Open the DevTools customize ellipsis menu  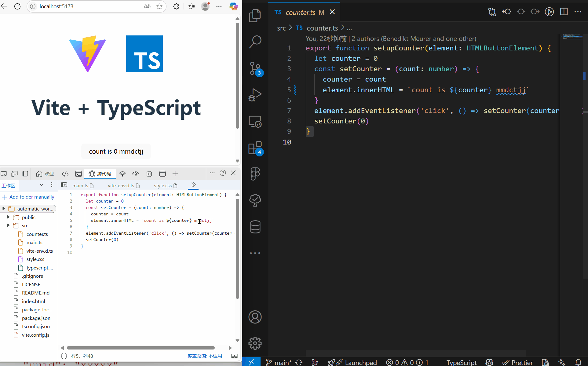212,173
